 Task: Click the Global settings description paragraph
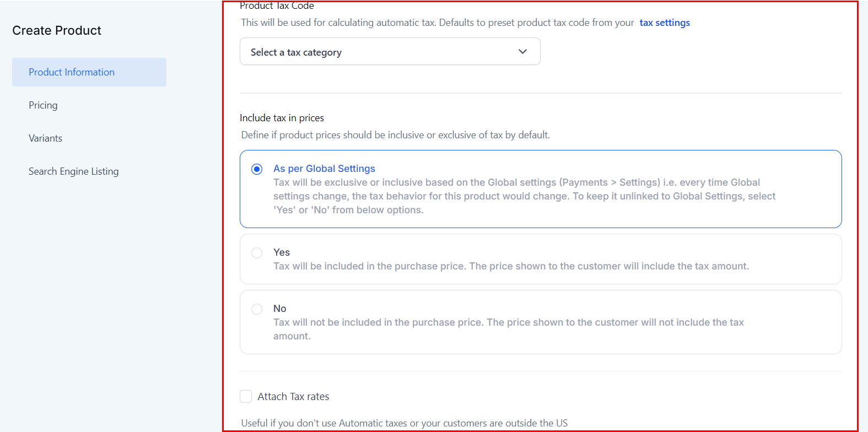[524, 196]
